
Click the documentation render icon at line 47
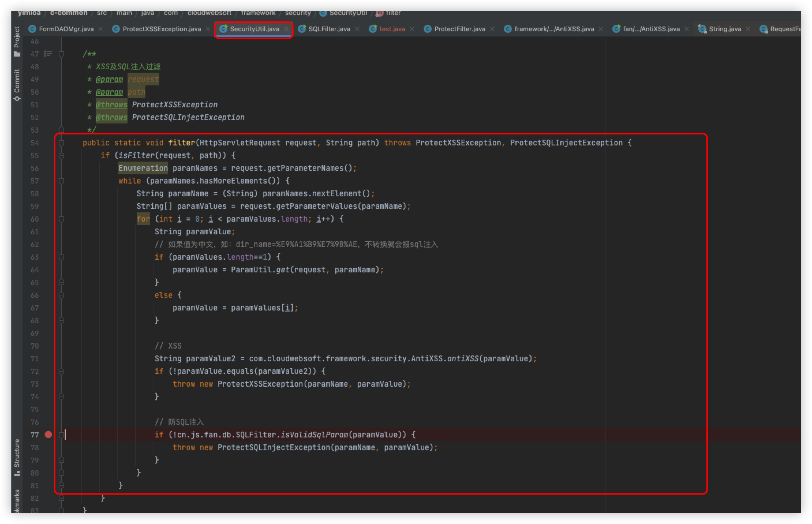click(48, 54)
